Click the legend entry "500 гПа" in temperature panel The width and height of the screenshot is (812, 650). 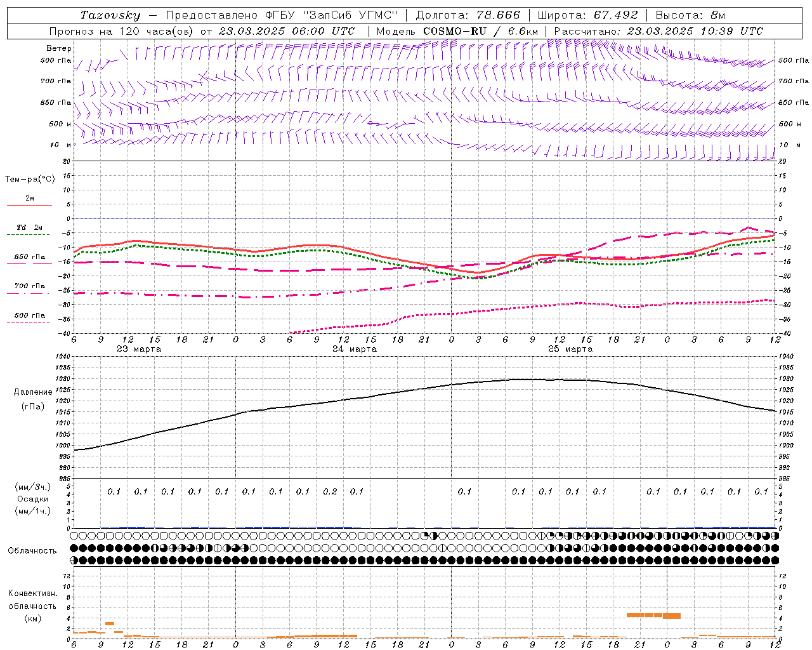tap(30, 315)
